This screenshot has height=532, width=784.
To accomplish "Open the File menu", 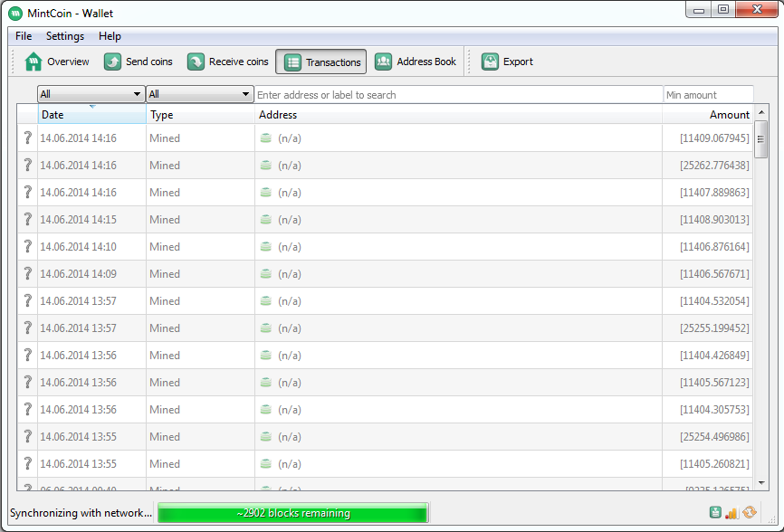I will pos(24,36).
